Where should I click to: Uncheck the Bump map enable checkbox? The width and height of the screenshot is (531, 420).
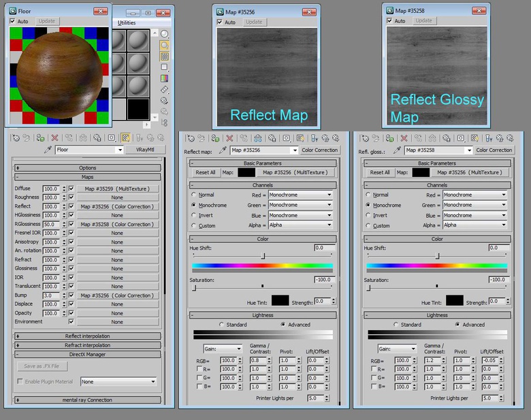[x=71, y=295]
